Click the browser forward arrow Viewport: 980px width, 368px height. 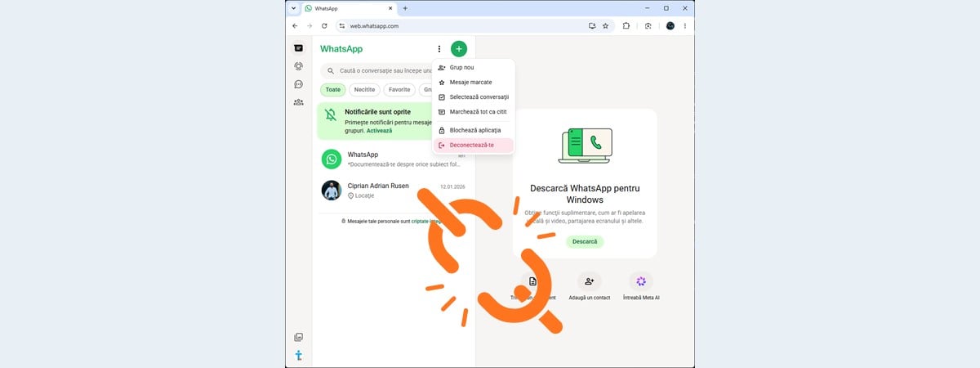click(x=310, y=26)
